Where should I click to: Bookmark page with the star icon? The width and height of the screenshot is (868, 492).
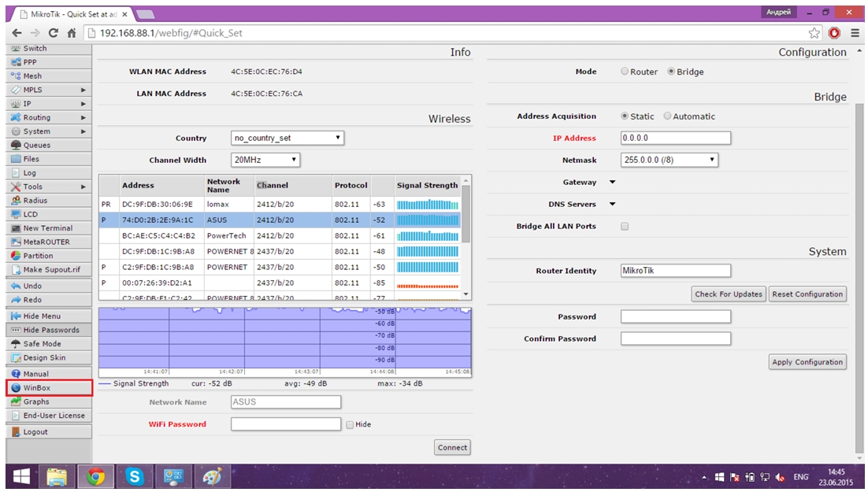814,33
